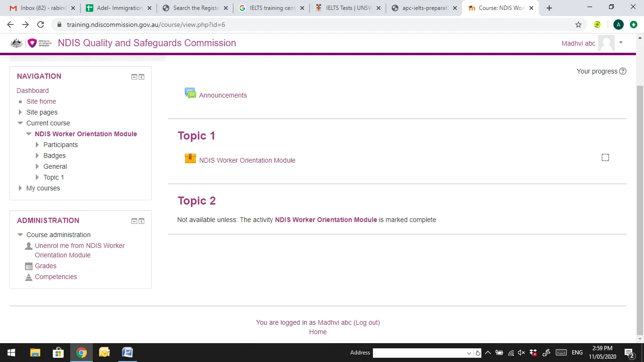Open the Your progress help icon
This screenshot has width=644, height=362.
coord(623,71)
